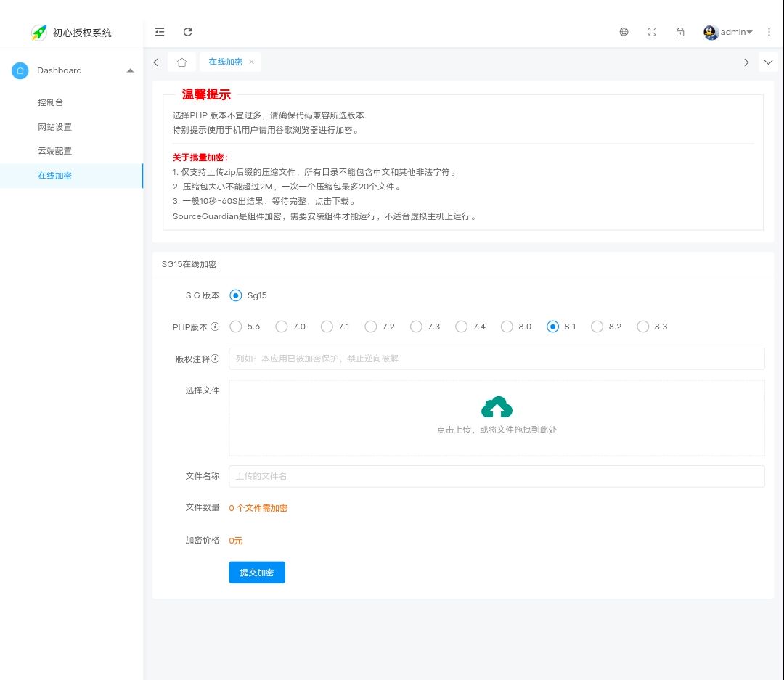This screenshot has height=680, width=784.
Task: Navigate back using the left arrow
Action: click(155, 62)
